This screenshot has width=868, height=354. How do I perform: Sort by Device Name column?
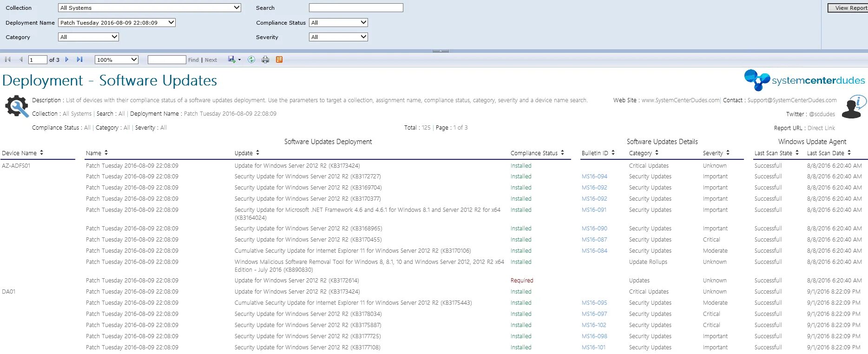click(x=41, y=152)
